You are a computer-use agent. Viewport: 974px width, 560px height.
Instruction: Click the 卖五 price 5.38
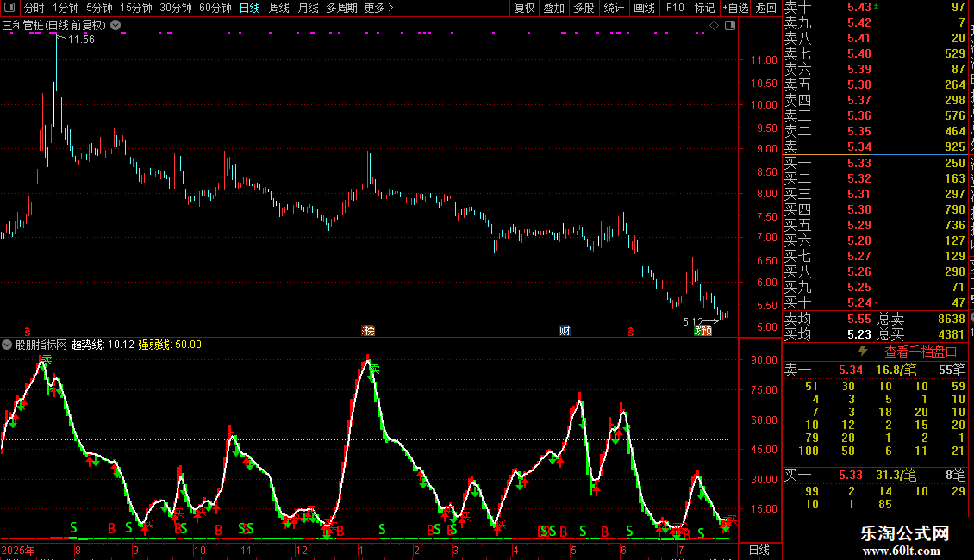(x=859, y=84)
